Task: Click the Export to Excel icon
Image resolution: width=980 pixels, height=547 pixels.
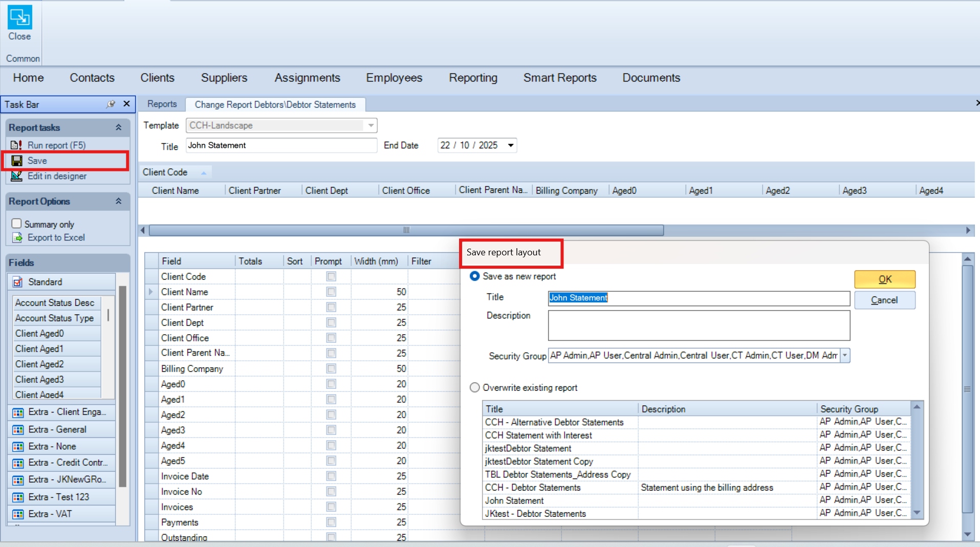Action: tap(17, 237)
